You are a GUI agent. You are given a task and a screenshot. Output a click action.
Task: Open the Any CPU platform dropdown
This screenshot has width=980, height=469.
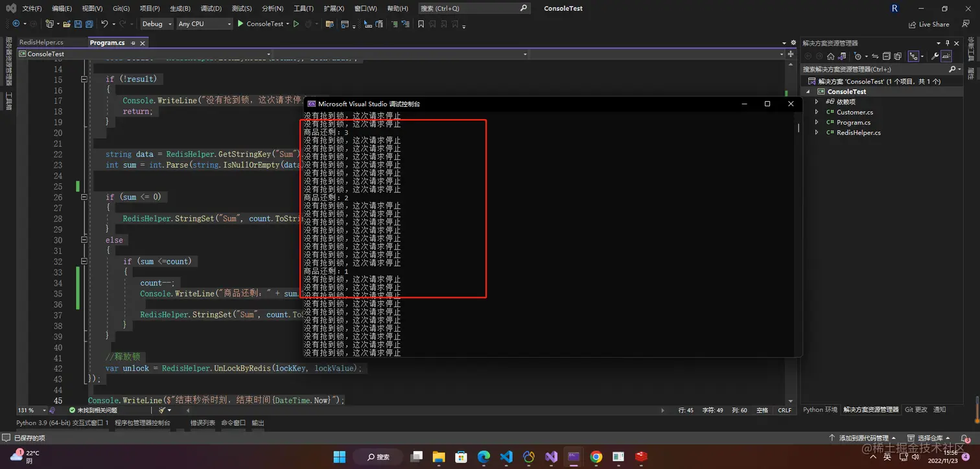(x=204, y=24)
